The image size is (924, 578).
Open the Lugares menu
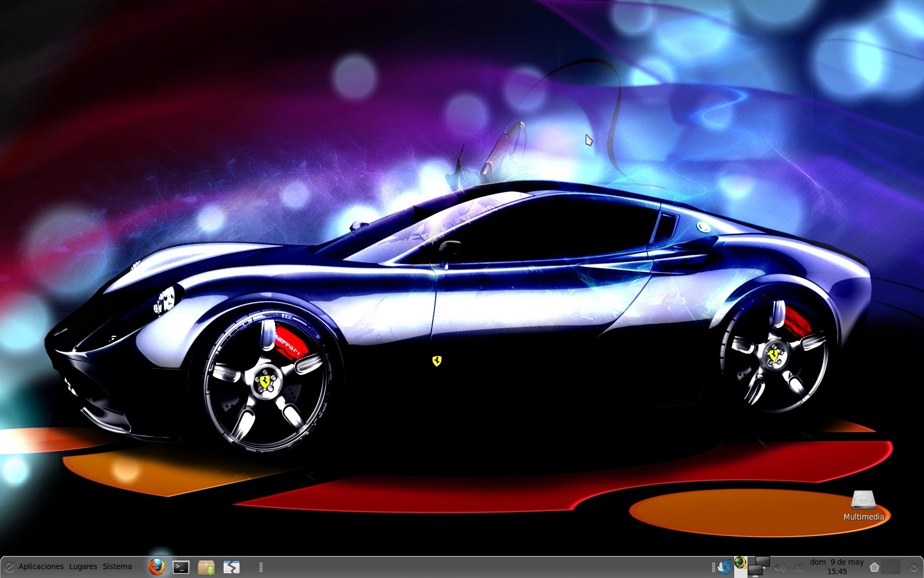pos(83,566)
